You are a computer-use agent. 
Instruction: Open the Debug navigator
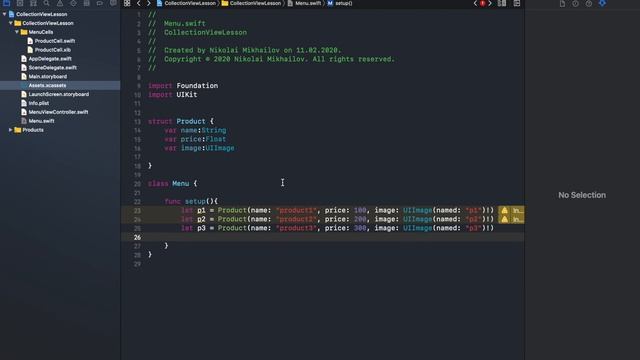click(87, 3)
